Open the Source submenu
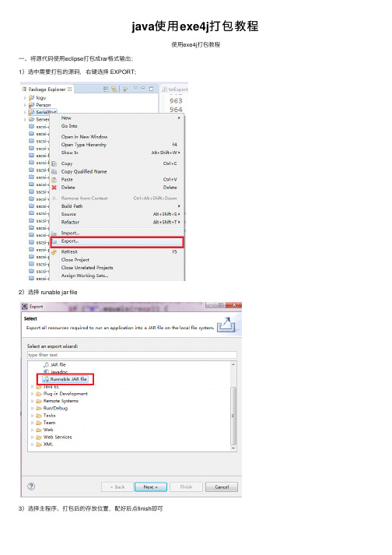The height and width of the screenshot is (555, 392). pyautogui.click(x=117, y=214)
